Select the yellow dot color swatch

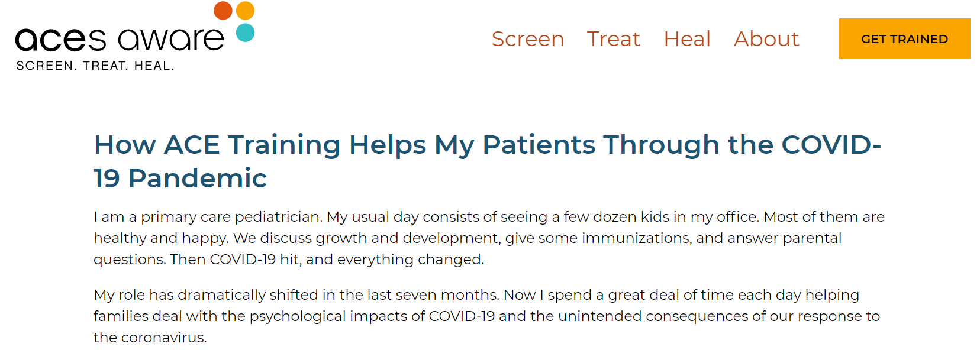pos(244,9)
